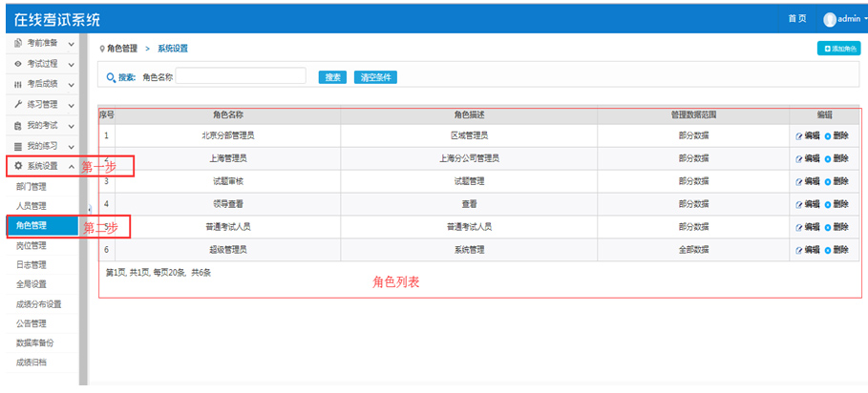Open 成绩分布设置 in the sidebar
Image resolution: width=868 pixels, height=393 pixels.
39,304
